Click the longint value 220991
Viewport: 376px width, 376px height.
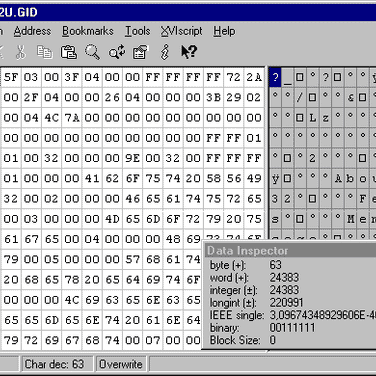pyautogui.click(x=286, y=303)
